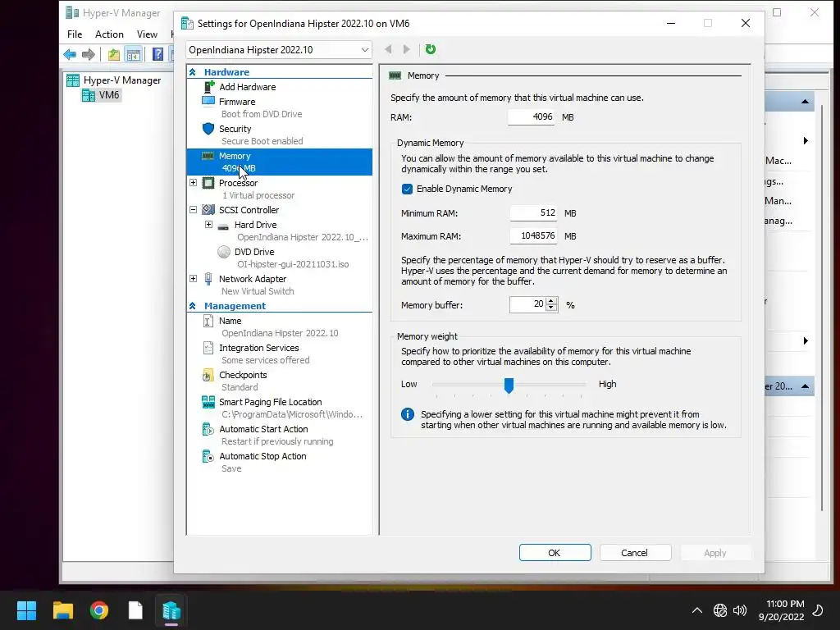The image size is (840, 630).
Task: Click the taskbar clock and date
Action: tap(782, 610)
